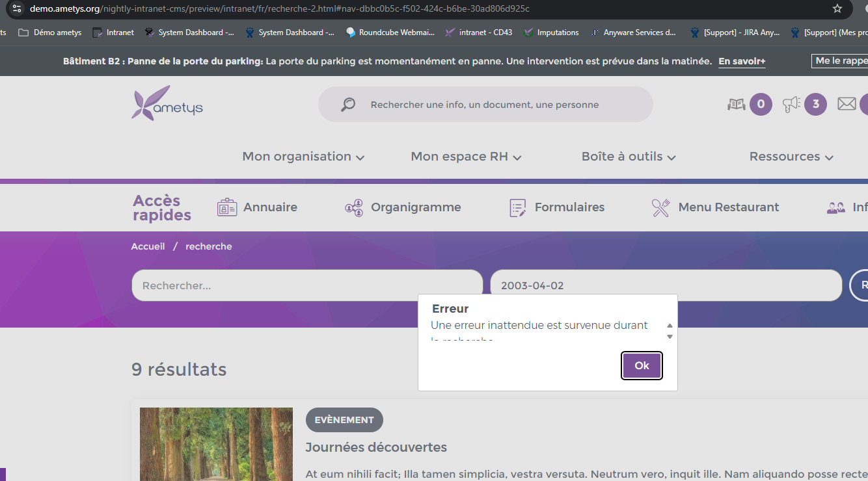Image resolution: width=868 pixels, height=481 pixels.
Task: Click the Rechercher... input field
Action: click(x=306, y=286)
